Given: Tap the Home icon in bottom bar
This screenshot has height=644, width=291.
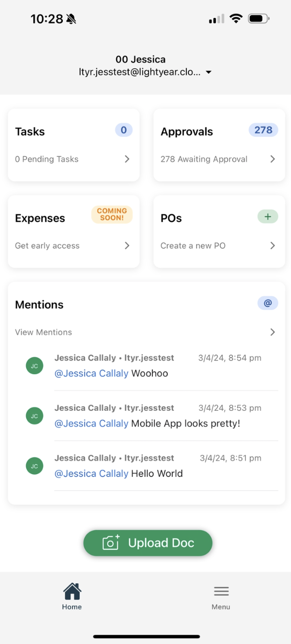Looking at the screenshot, I should [x=72, y=591].
